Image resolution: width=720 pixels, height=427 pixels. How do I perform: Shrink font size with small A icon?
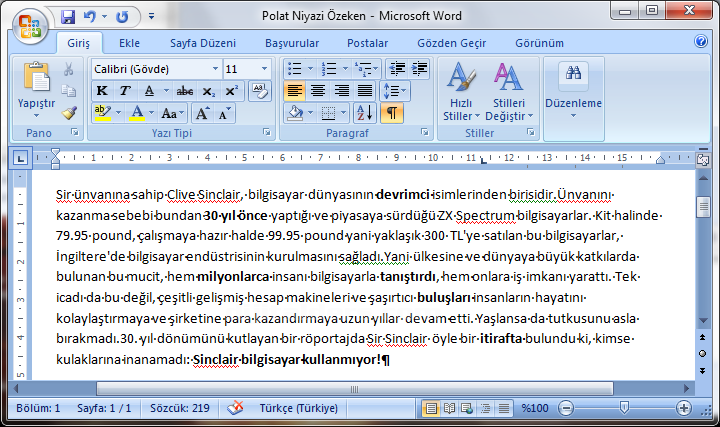point(224,113)
